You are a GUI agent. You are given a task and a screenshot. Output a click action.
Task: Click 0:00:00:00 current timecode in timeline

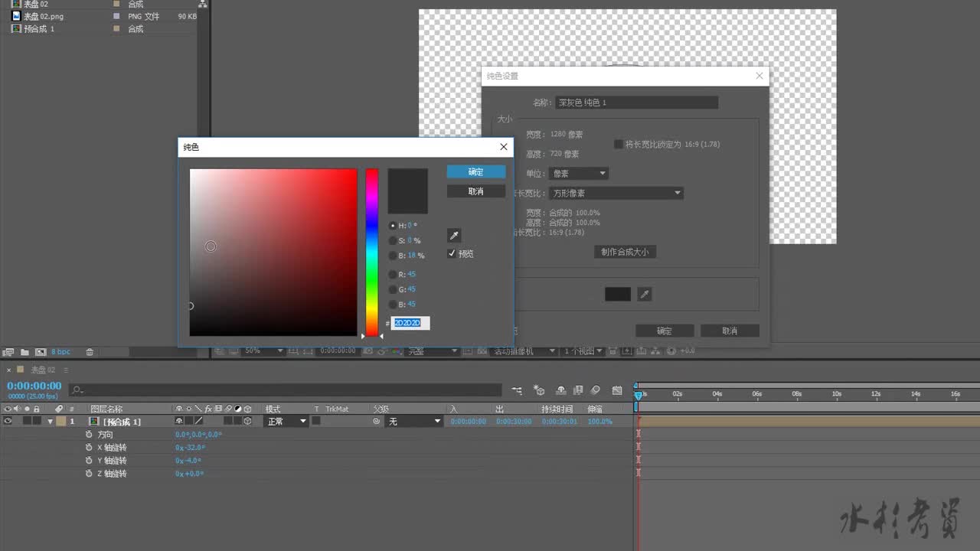pos(34,386)
